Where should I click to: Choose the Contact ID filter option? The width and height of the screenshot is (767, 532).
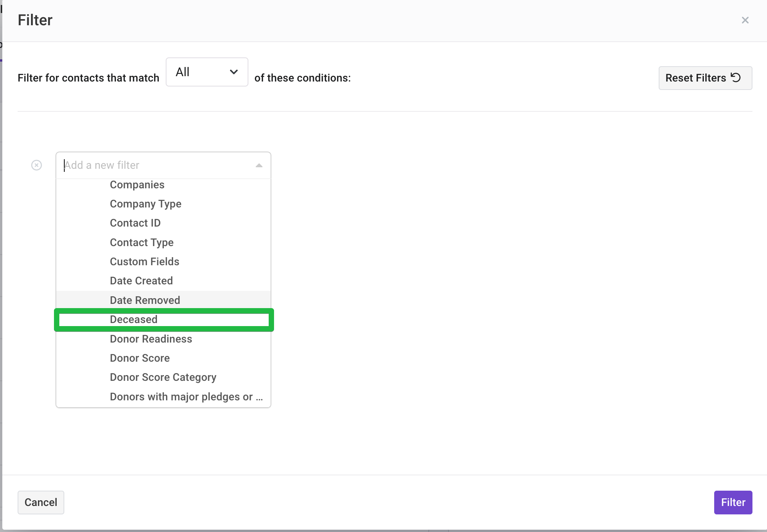(163, 223)
